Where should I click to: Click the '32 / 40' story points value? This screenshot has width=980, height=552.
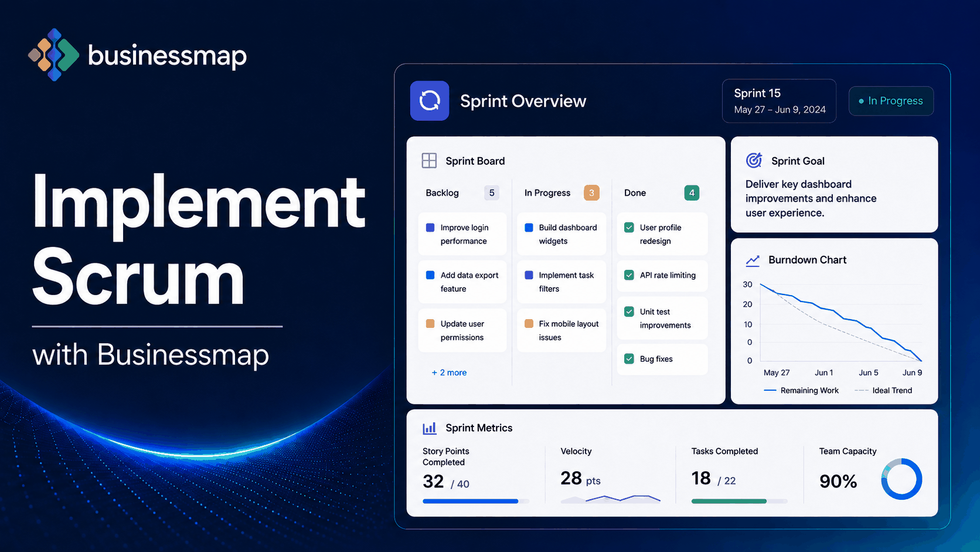click(x=446, y=482)
